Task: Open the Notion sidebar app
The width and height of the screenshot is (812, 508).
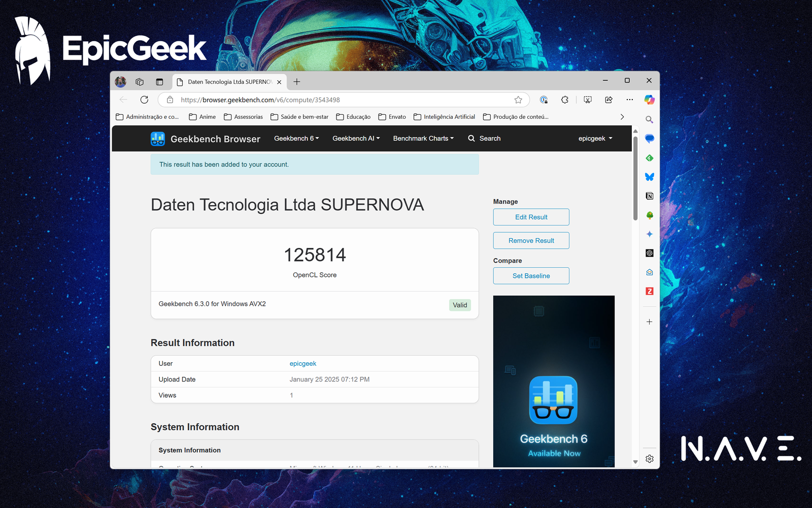Action: coord(649,196)
